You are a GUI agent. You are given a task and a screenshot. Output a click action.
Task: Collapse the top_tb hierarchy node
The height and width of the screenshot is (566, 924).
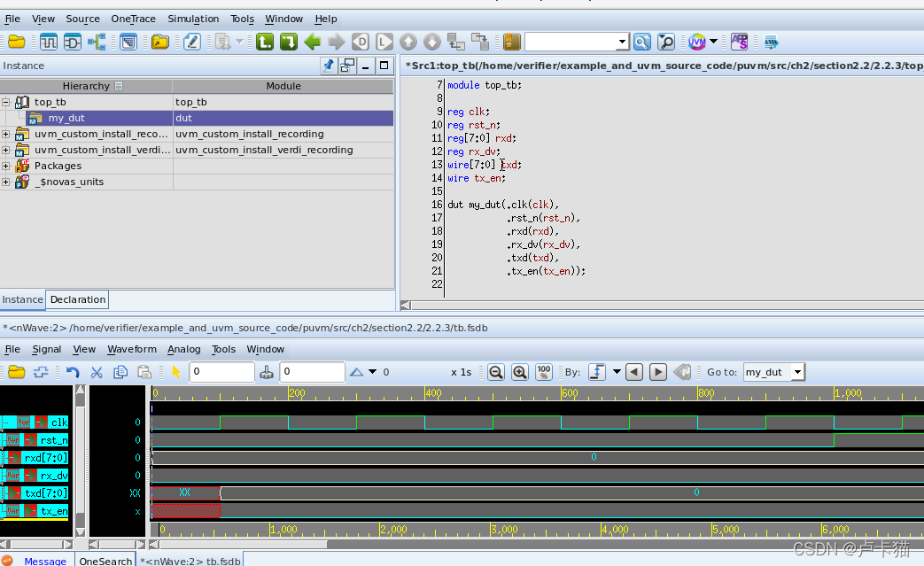(6, 102)
